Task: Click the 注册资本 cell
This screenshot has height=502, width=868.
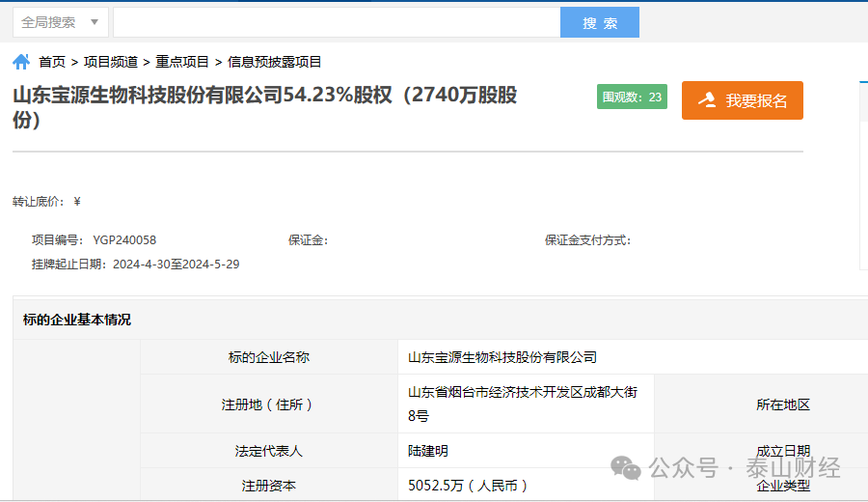Action: tap(269, 485)
